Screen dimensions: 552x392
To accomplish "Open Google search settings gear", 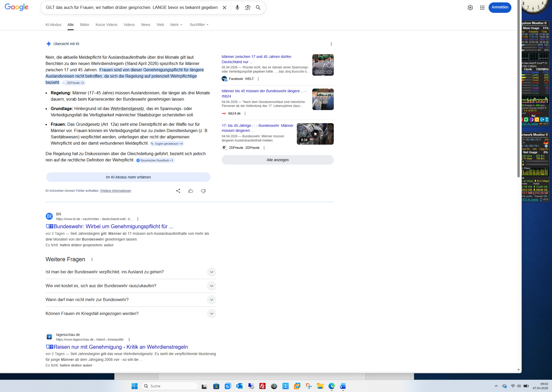I will click(470, 8).
